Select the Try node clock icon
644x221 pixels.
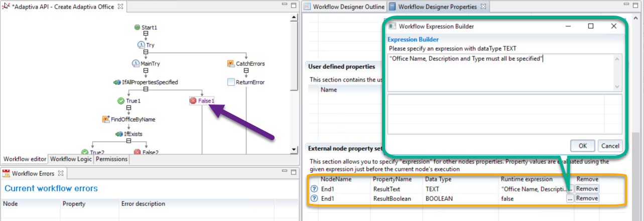click(x=142, y=45)
